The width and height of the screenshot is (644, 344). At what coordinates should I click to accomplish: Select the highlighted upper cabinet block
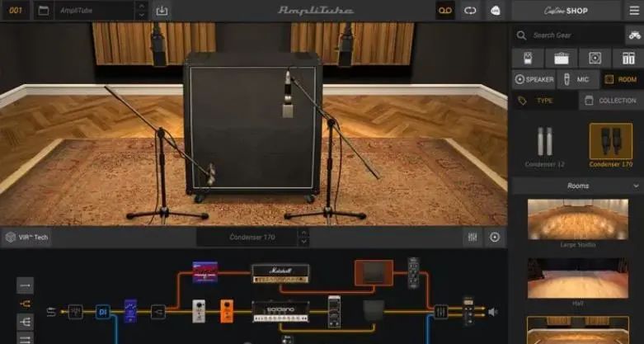point(374,272)
